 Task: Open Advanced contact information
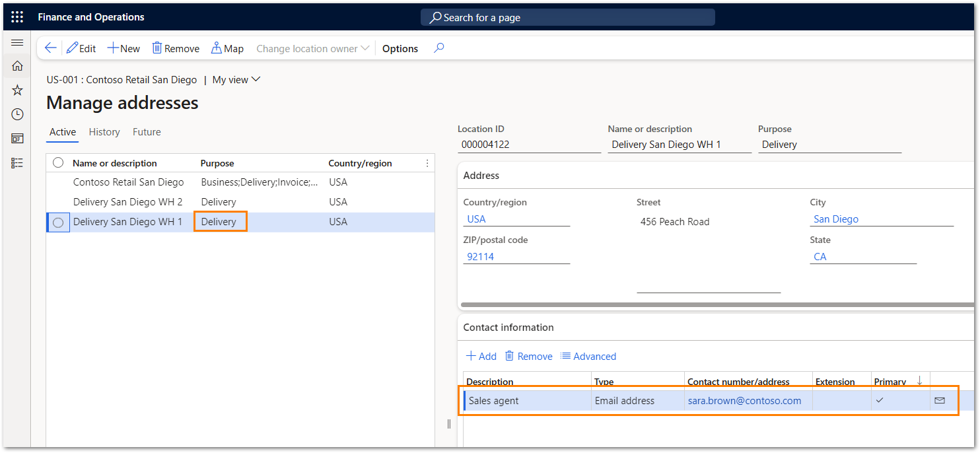[x=588, y=357]
